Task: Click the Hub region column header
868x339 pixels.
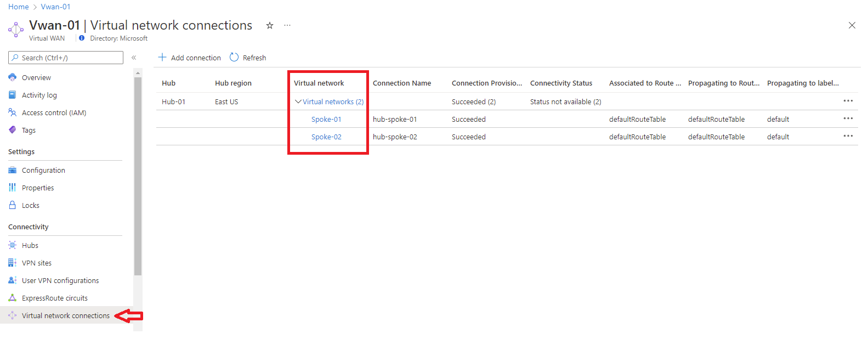Action: click(233, 83)
